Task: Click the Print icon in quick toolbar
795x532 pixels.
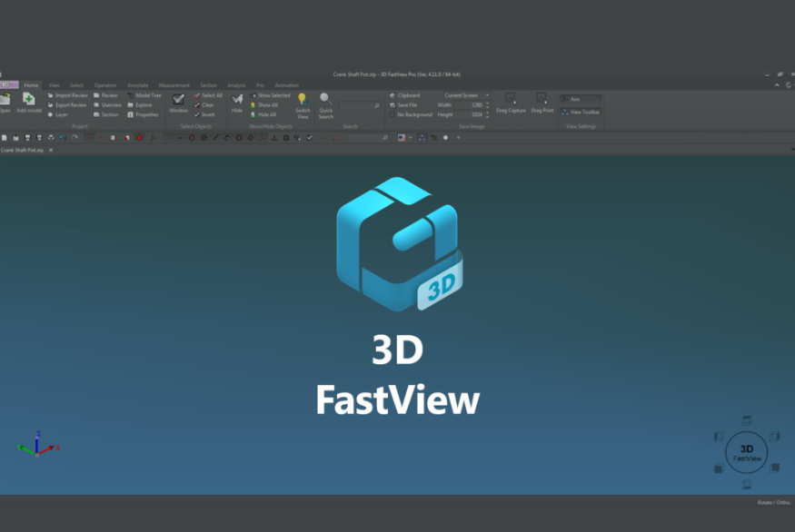Action: click(x=51, y=138)
